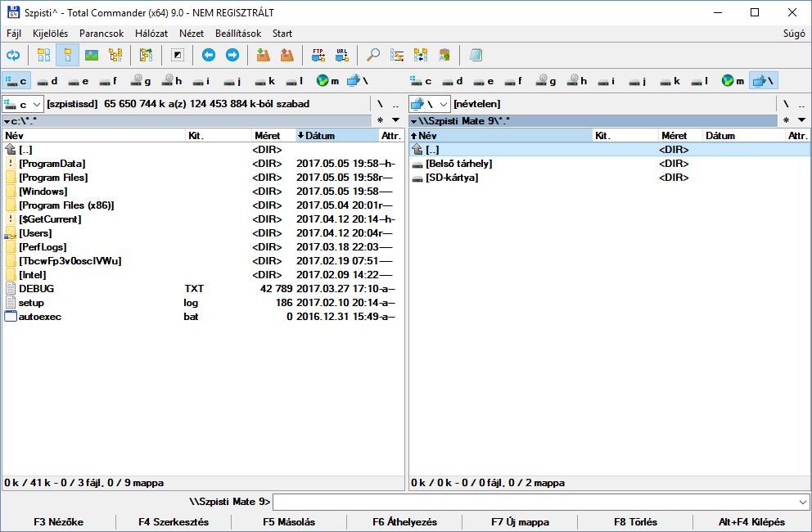Click the branch view with subfolders icon
This screenshot has width=812, height=532.
[x=146, y=55]
